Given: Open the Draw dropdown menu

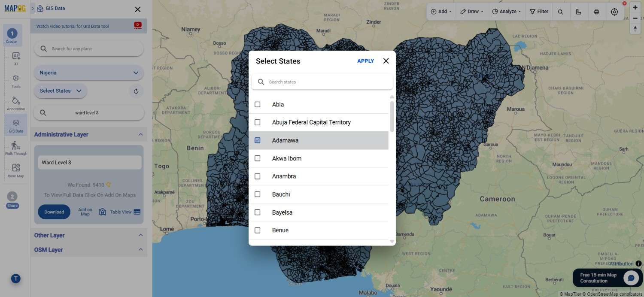Looking at the screenshot, I should pos(471,12).
